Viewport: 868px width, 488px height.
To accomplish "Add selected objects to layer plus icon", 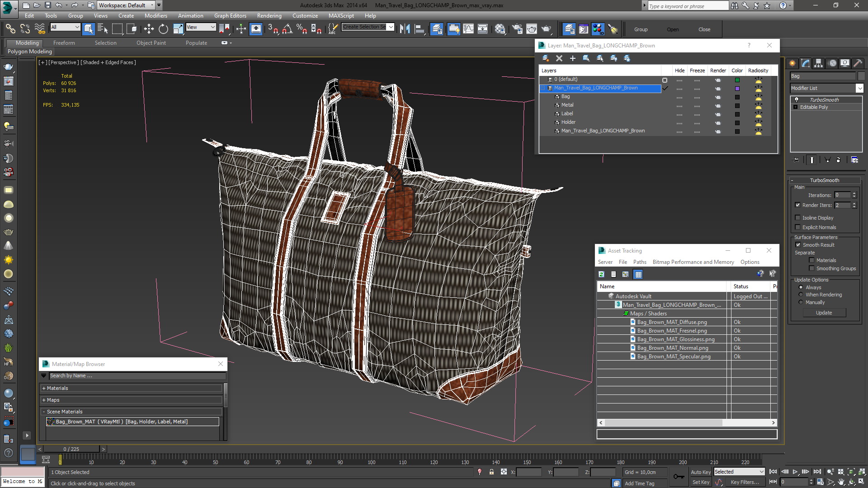I will coord(573,58).
